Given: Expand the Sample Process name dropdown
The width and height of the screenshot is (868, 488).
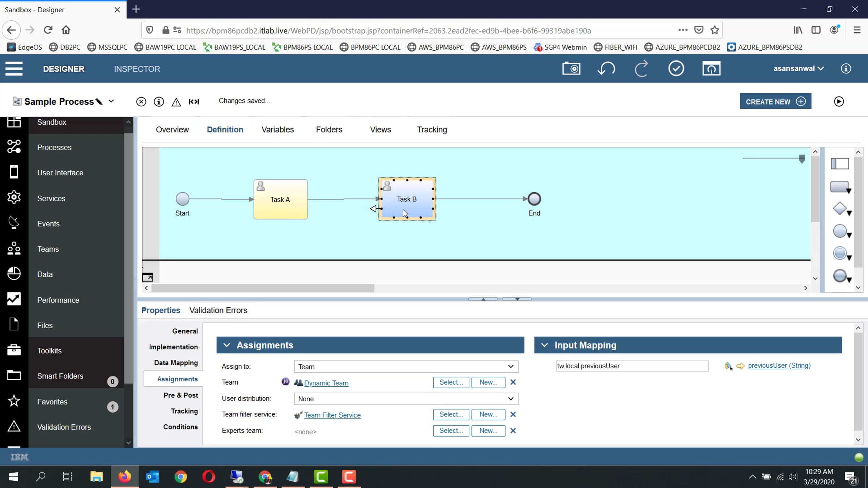Looking at the screenshot, I should pyautogui.click(x=111, y=101).
